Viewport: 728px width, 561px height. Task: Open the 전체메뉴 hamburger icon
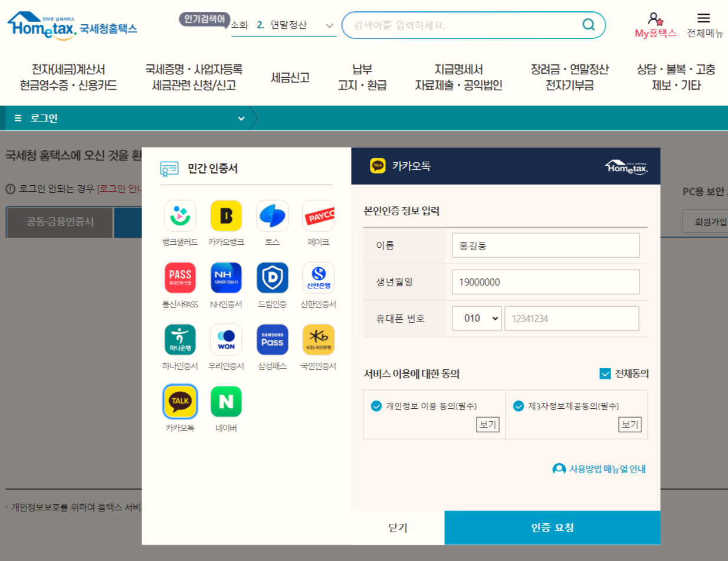pos(704,18)
